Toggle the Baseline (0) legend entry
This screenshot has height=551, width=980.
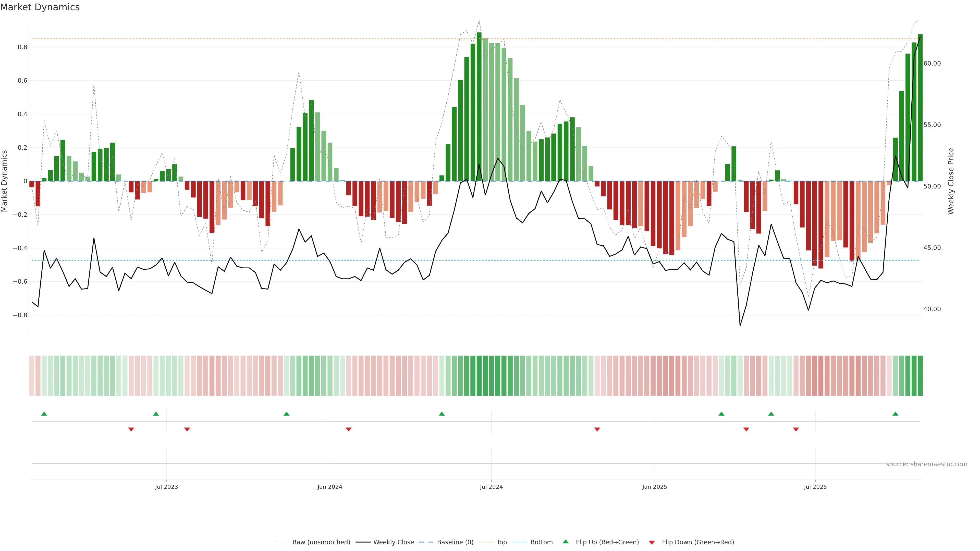tap(455, 542)
